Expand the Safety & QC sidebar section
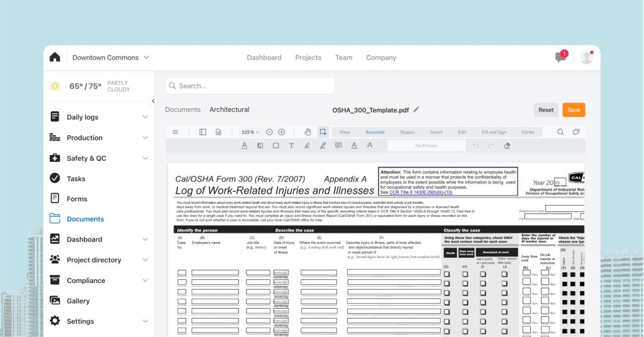 pyautogui.click(x=145, y=158)
